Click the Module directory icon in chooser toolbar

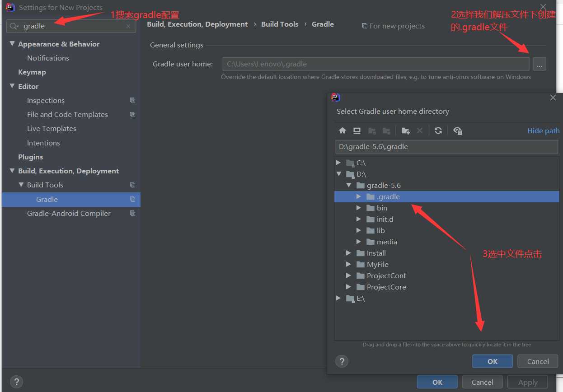pos(386,131)
